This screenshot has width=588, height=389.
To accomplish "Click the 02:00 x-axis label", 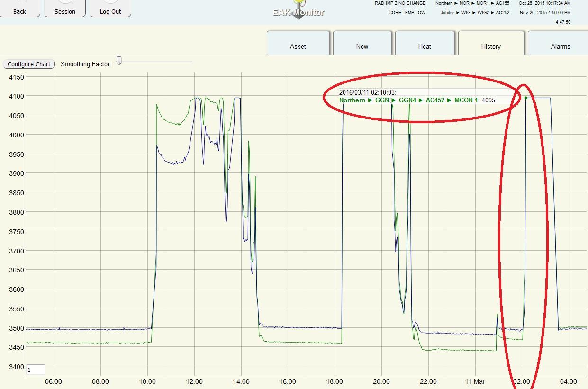I will pyautogui.click(x=522, y=381).
